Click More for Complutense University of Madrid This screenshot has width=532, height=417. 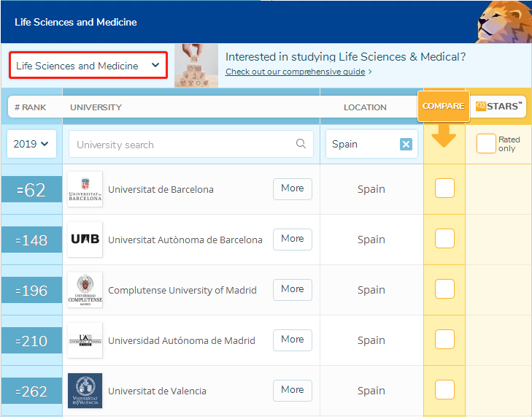click(x=293, y=289)
